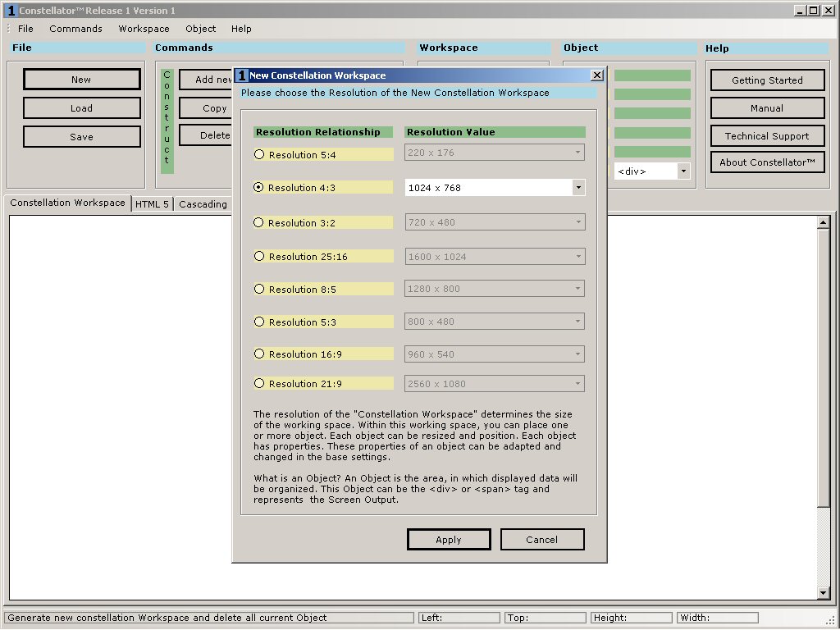Open the Workspace menu

pos(144,29)
